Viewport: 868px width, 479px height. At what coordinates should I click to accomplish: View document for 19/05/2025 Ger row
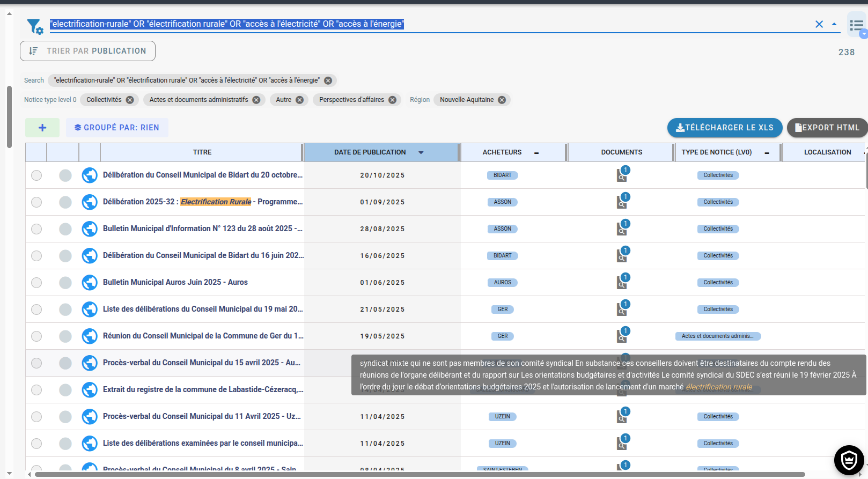click(x=622, y=335)
